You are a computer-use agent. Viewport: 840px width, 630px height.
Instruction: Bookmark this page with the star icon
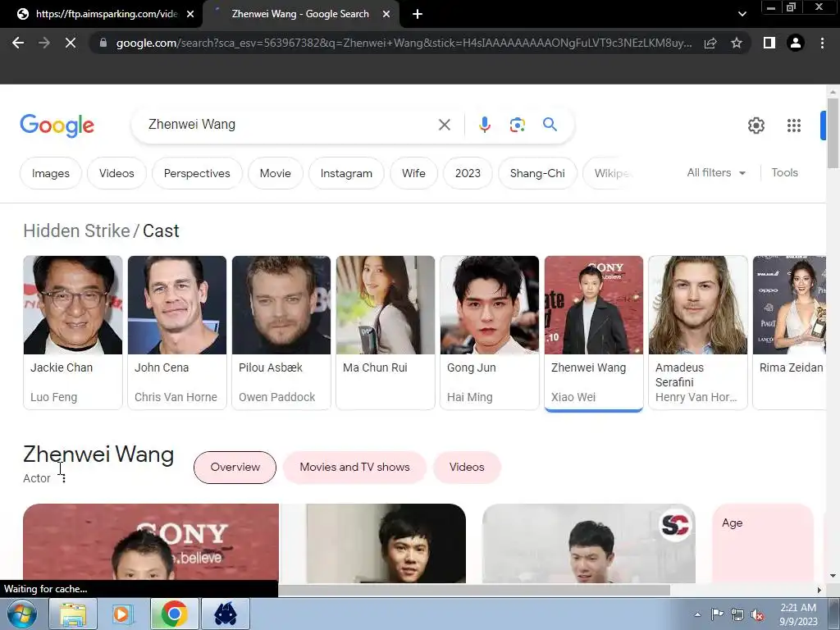click(x=737, y=43)
